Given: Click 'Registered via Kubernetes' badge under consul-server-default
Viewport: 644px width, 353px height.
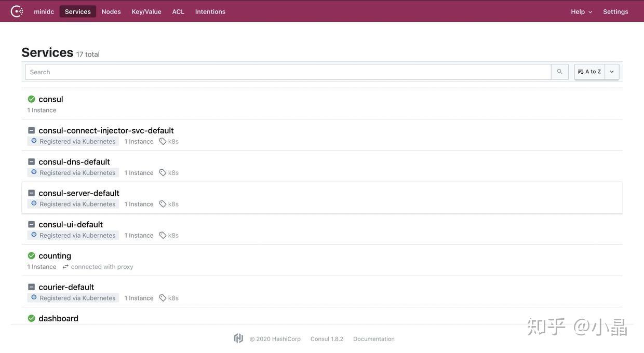Looking at the screenshot, I should point(73,204).
